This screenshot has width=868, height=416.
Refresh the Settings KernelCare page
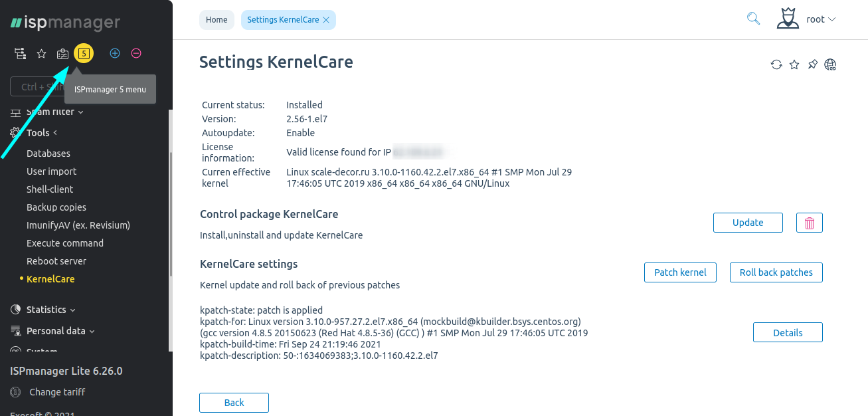(776, 64)
